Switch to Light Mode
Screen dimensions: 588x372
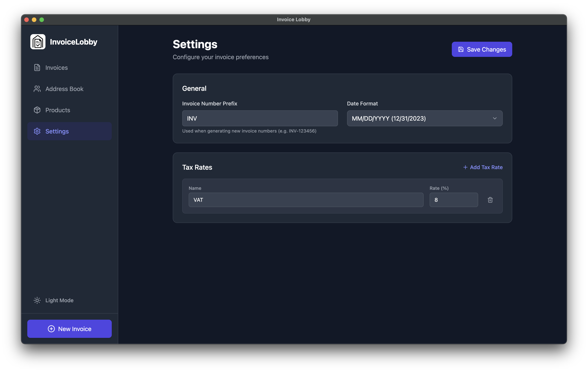tap(59, 300)
